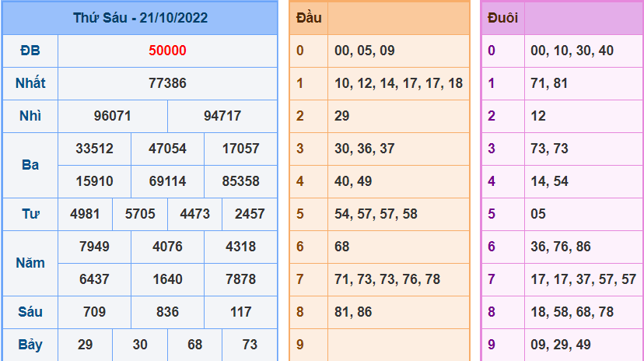This screenshot has height=361, width=644.
Task: Click sixth prize number 117
Action: (x=240, y=312)
